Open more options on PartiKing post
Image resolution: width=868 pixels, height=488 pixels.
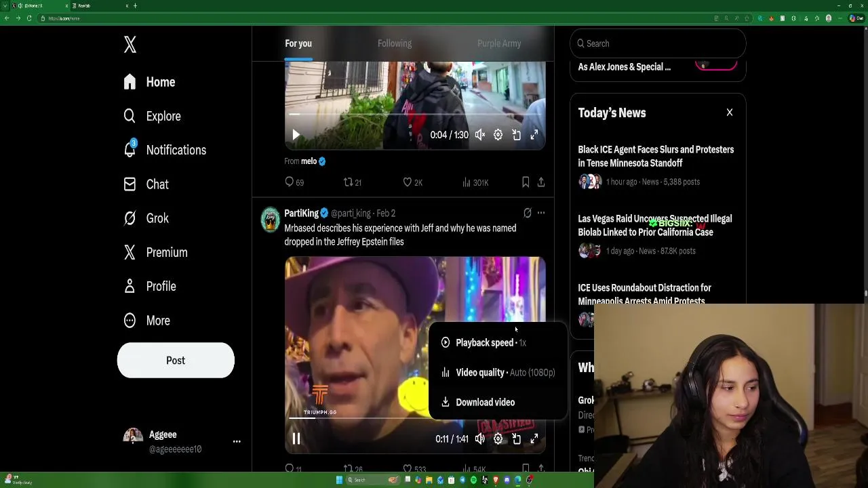click(x=541, y=213)
